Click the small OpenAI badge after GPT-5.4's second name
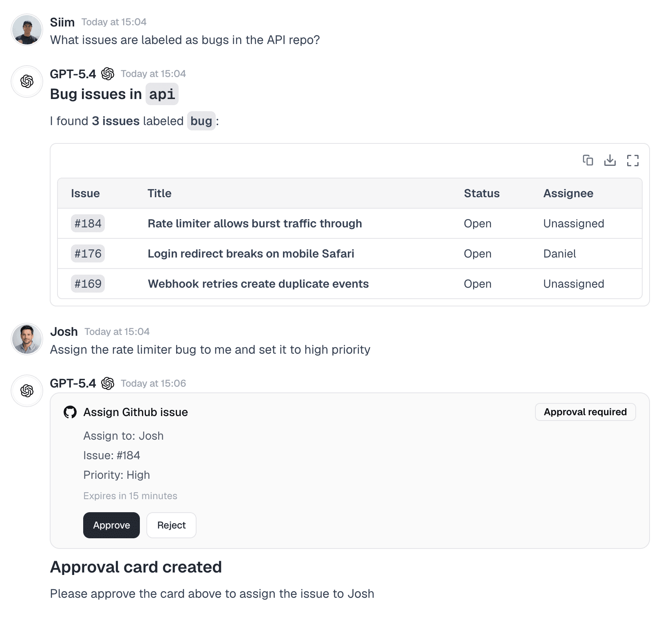The height and width of the screenshot is (621, 672). point(108,383)
